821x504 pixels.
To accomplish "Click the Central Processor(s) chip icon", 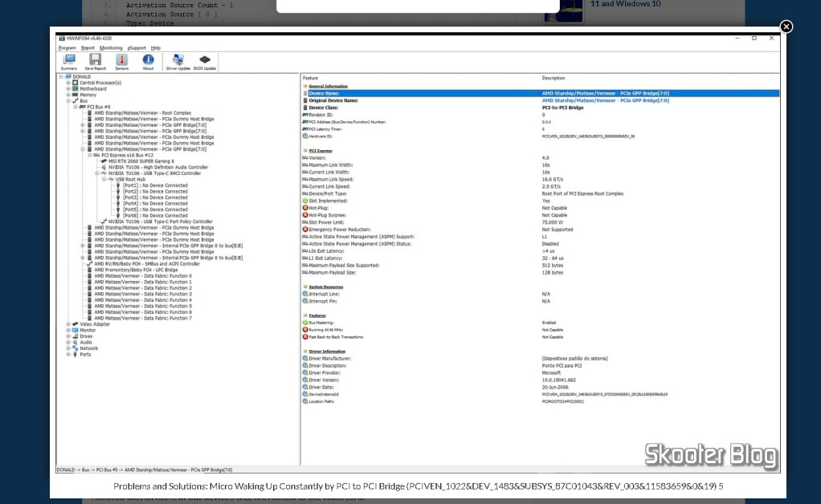I will coord(76,83).
